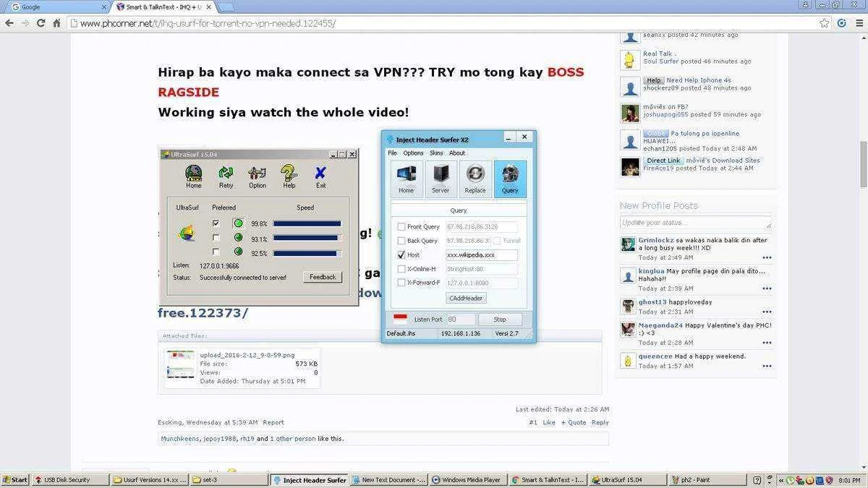The image size is (868, 488).
Task: Enable the X-Forward-F checkbox
Action: [x=401, y=283]
